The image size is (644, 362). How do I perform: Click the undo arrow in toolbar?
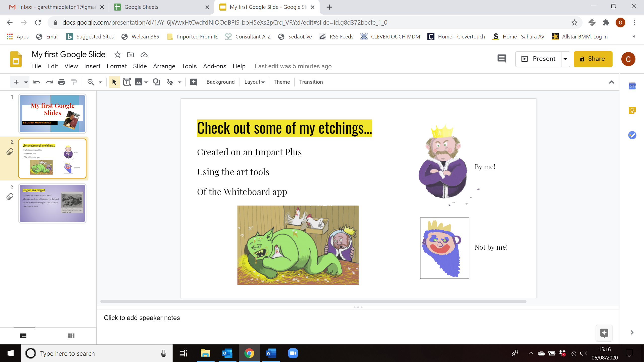point(37,82)
